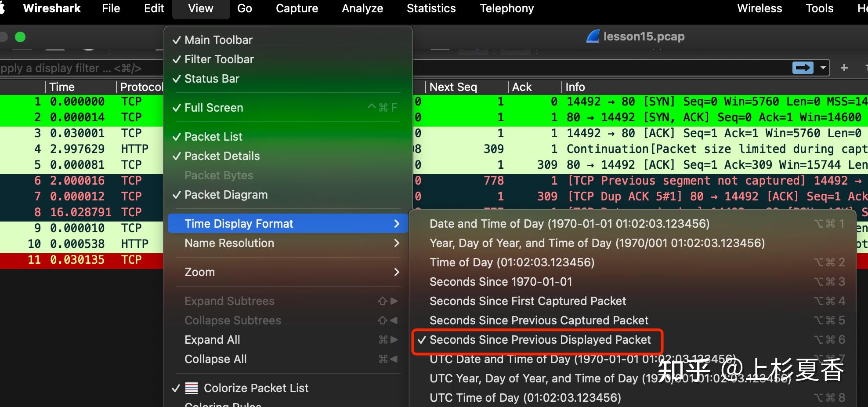This screenshot has height=407, width=868.
Task: Uncheck Colorize Packet List
Action: pos(256,388)
